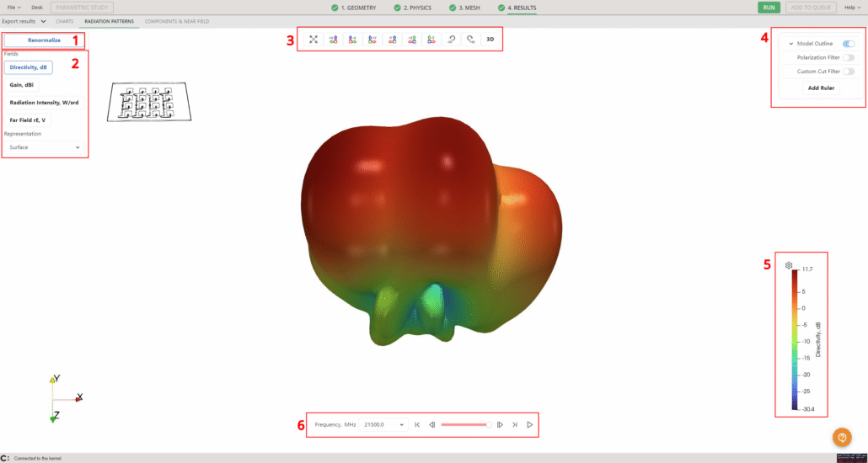Click the fit-to-view zoom icon

313,40
